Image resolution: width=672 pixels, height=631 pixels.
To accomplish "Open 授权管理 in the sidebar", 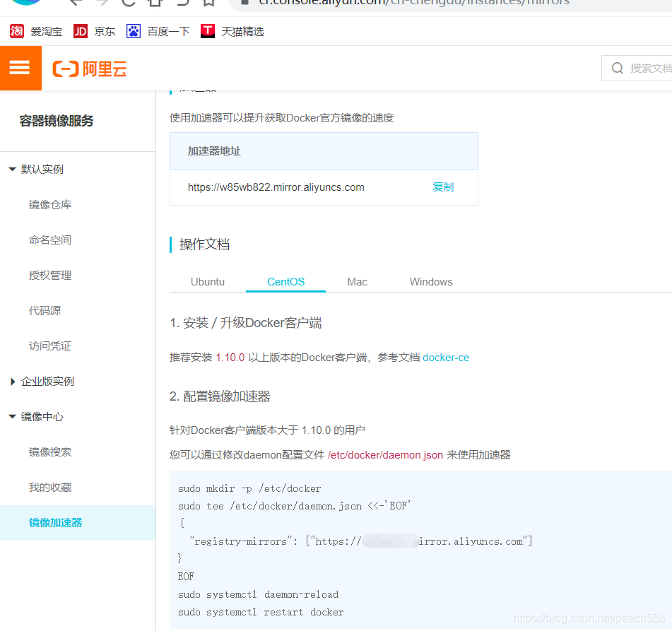I will (x=50, y=275).
